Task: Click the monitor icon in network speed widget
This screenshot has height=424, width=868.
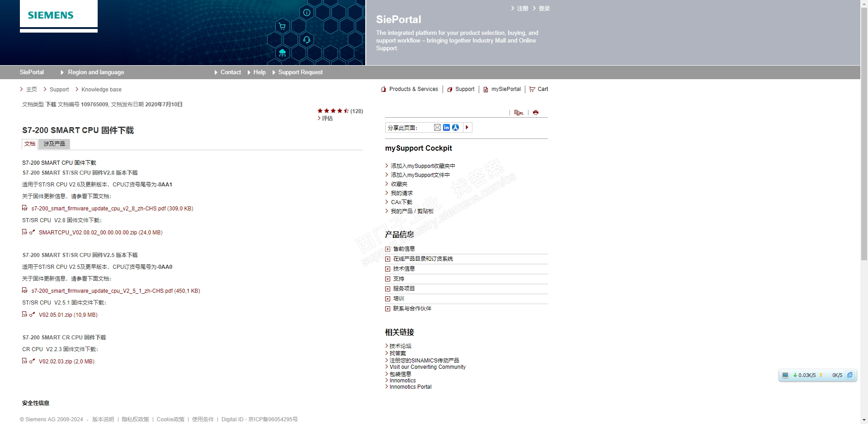Action: tap(785, 375)
